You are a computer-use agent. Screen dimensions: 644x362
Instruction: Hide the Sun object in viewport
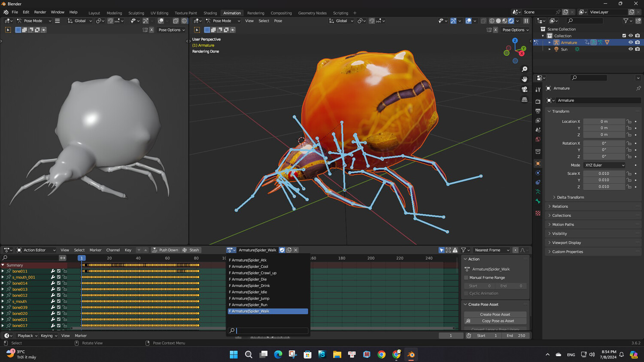tap(630, 49)
